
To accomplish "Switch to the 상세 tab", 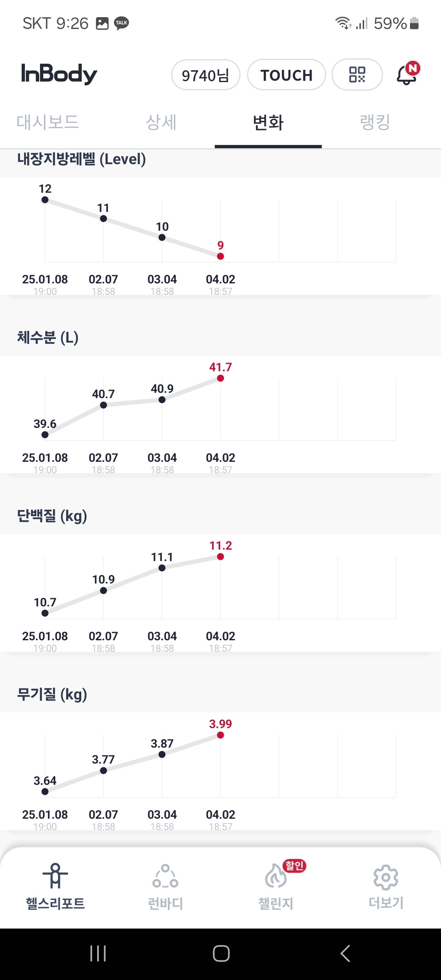I will click(161, 122).
